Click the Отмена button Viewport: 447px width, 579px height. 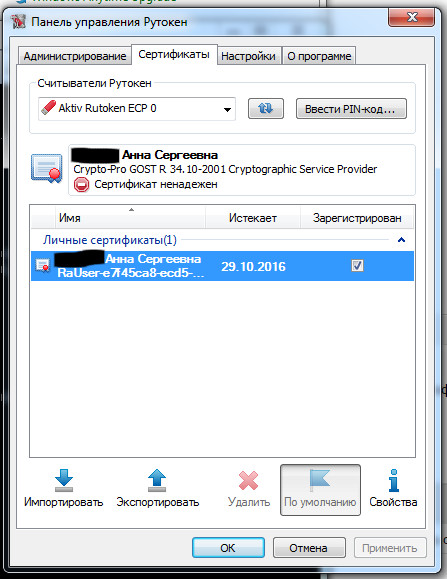(x=309, y=548)
